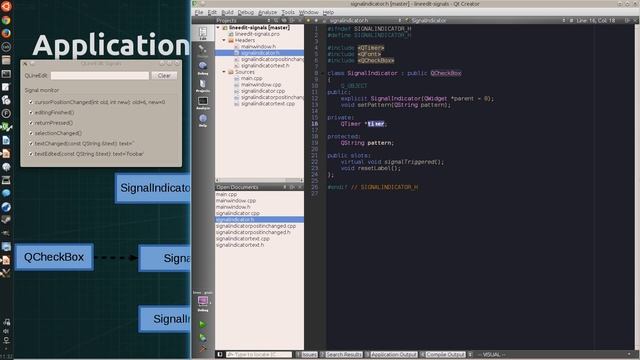The image size is (640, 360).
Task: Select lineedit-signals.pro in project tree
Action: tap(257, 34)
